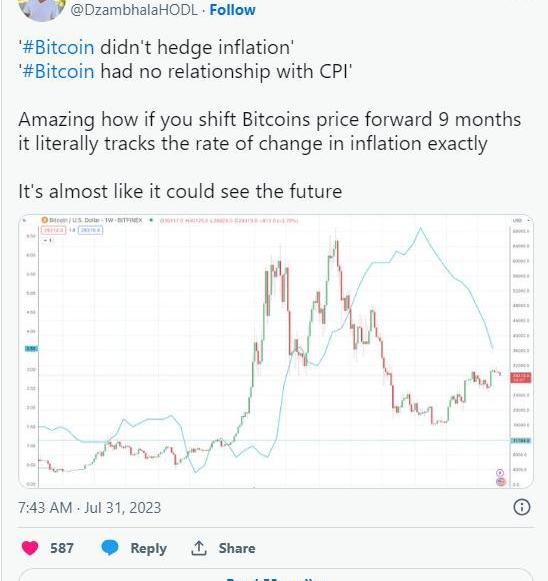The image size is (548, 581).
Task: Open the @DzambhalaHODL profile handle
Action: click(134, 10)
